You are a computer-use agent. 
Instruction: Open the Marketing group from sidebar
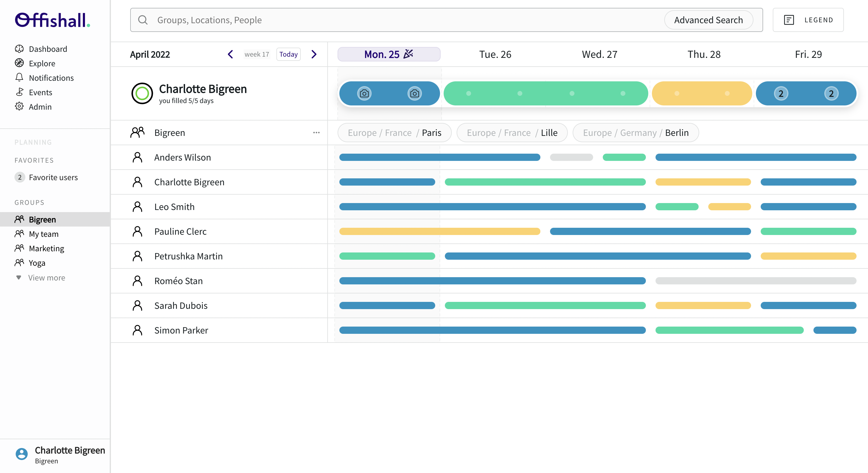click(x=46, y=248)
